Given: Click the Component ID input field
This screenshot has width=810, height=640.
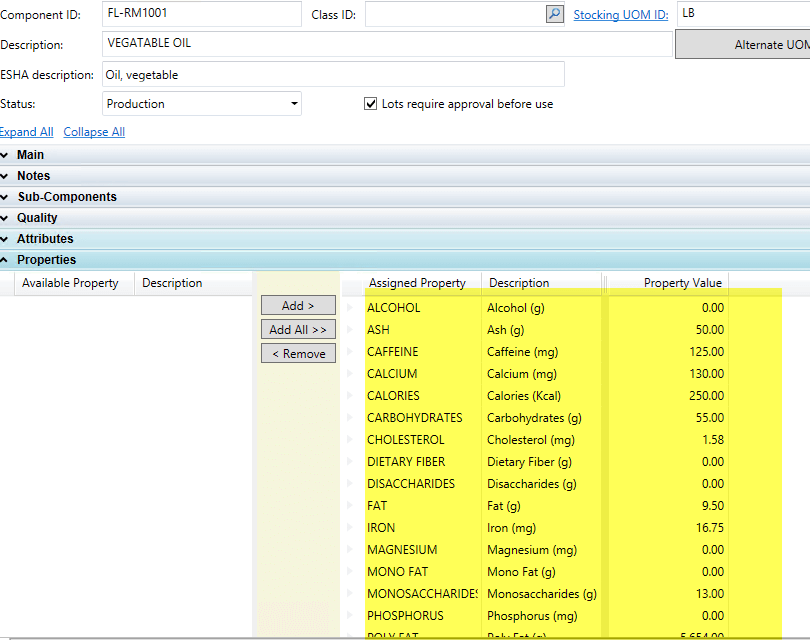Looking at the screenshot, I should click(x=201, y=14).
